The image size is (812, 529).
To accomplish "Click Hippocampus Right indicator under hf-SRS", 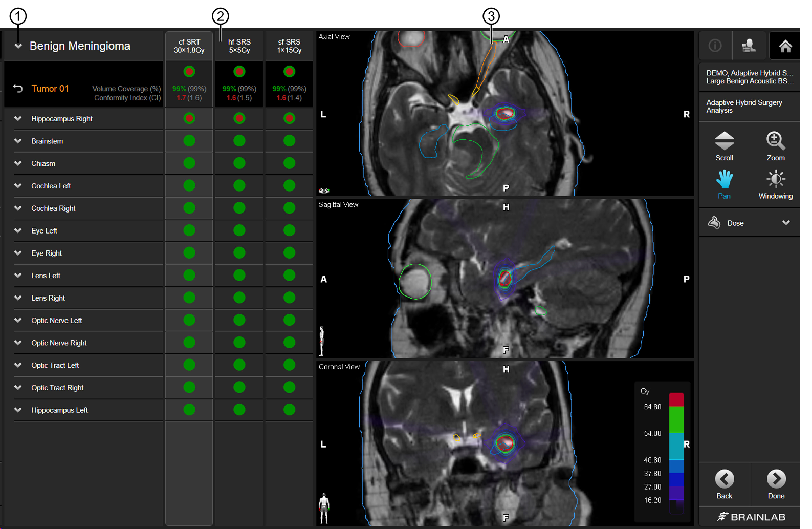I will click(239, 119).
